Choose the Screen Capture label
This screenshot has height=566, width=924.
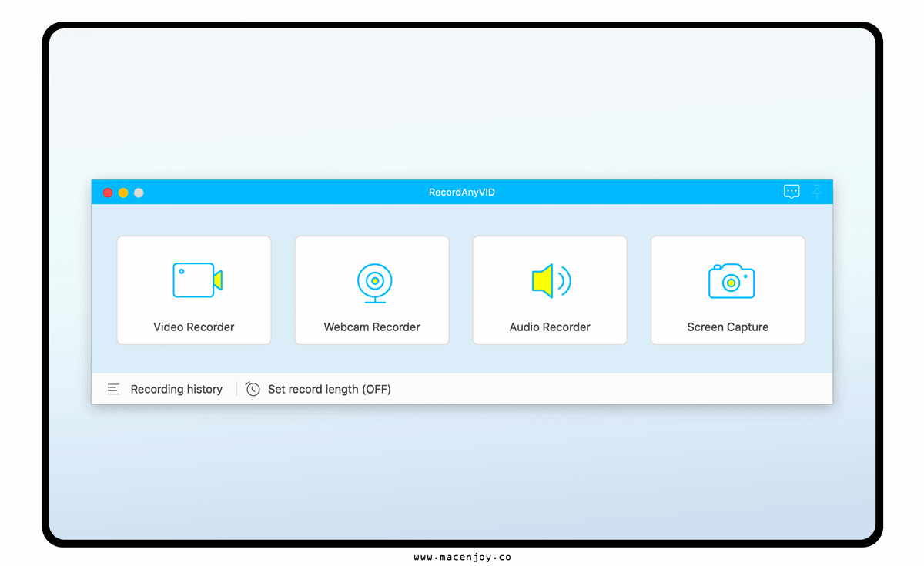tap(728, 327)
